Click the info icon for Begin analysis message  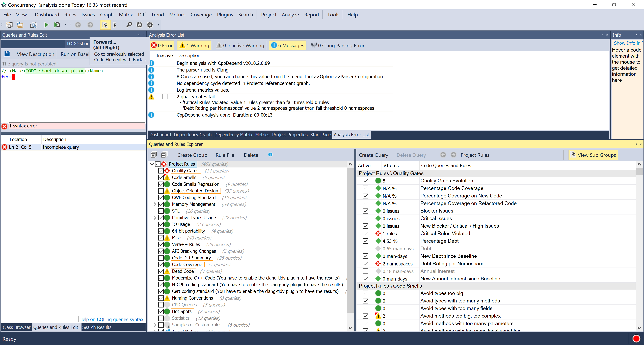point(151,63)
